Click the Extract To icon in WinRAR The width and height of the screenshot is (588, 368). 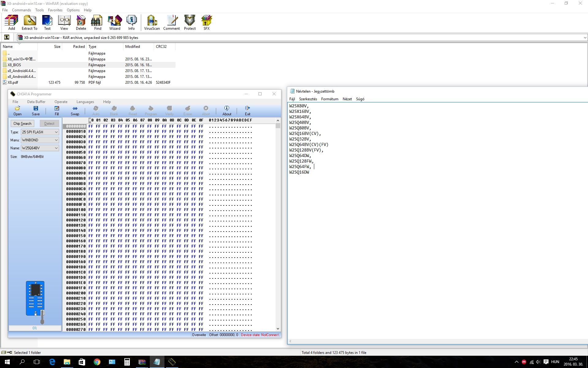pos(29,23)
